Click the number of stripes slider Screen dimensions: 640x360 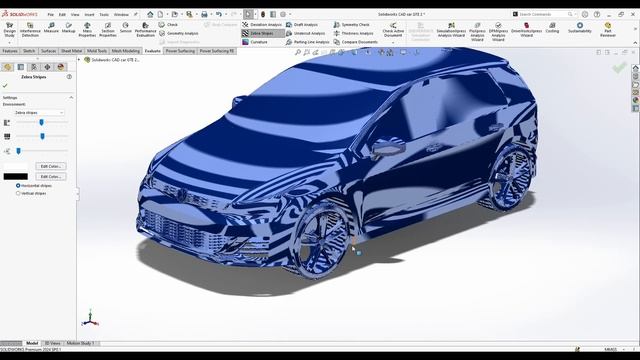tap(41, 122)
